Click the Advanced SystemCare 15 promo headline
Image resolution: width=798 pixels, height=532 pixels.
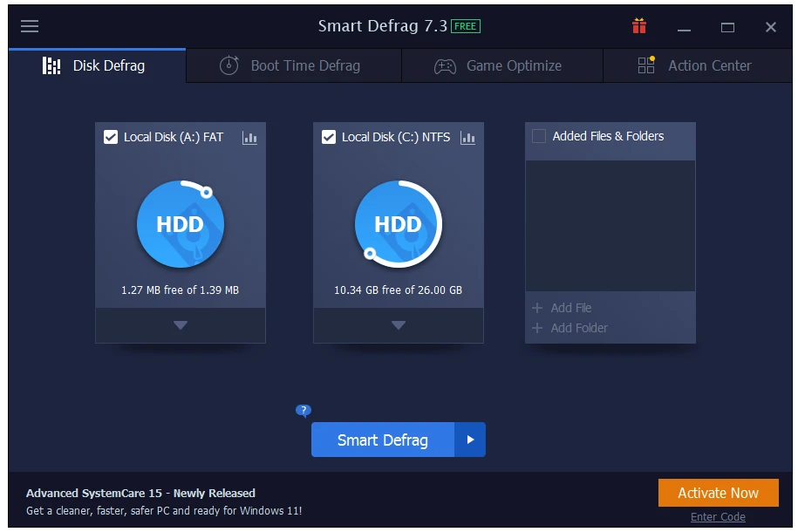point(140,493)
